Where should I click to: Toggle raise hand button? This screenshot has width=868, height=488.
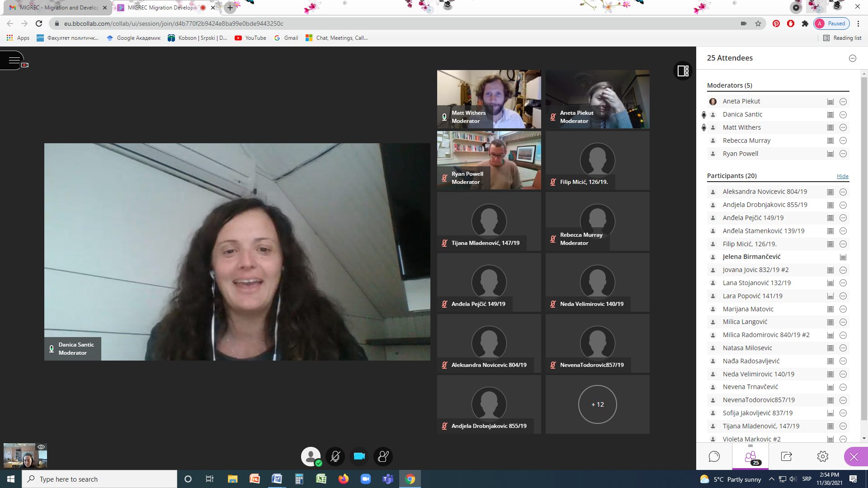(383, 456)
